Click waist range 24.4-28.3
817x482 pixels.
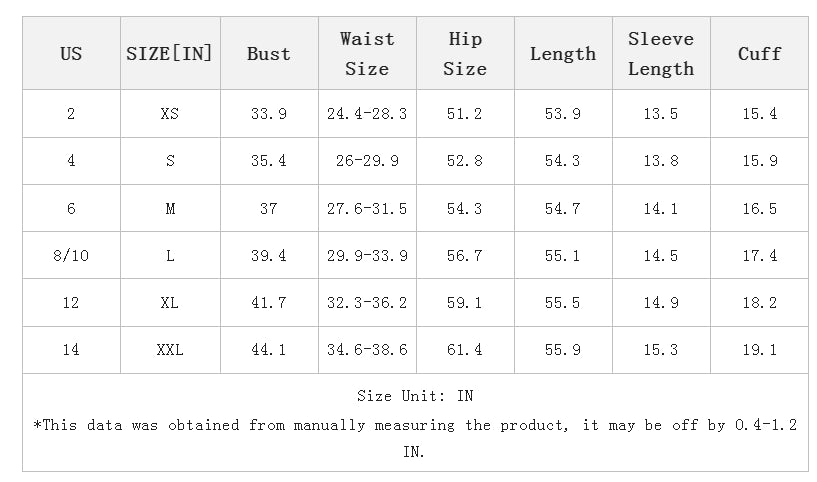(x=367, y=114)
